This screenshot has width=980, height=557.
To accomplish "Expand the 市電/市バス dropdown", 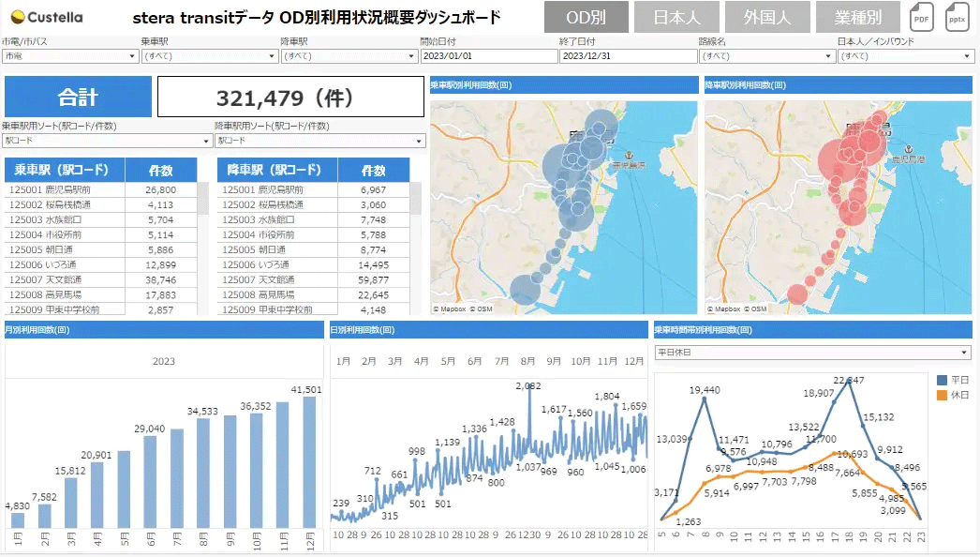I will click(x=69, y=56).
